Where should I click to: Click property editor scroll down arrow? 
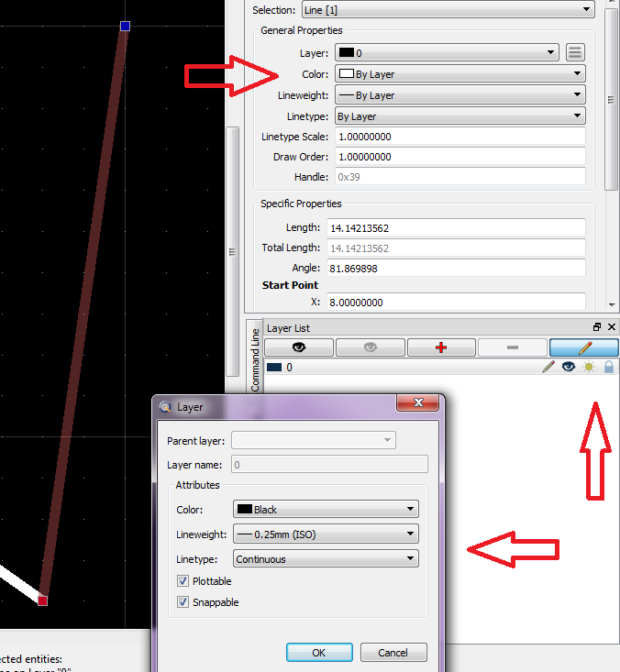[612, 304]
